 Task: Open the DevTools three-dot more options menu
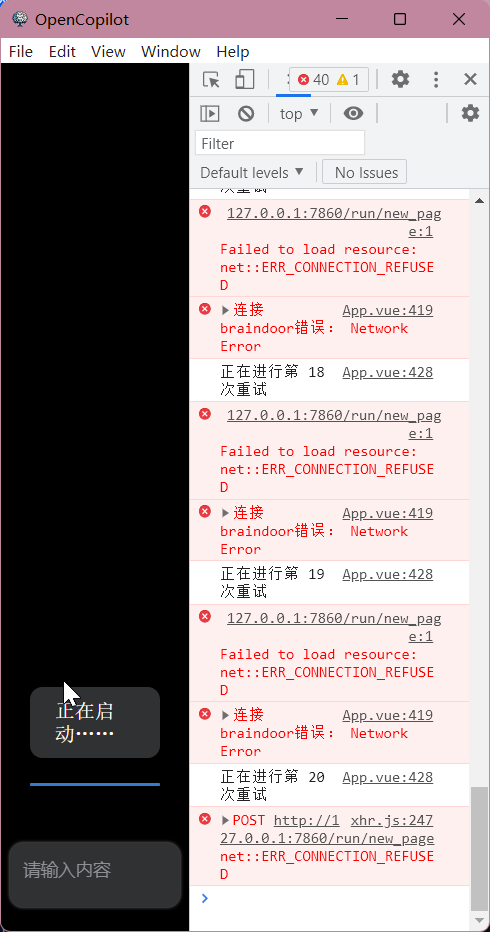point(436,80)
